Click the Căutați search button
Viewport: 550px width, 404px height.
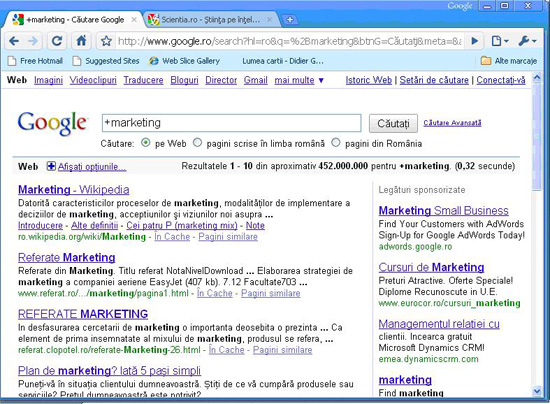click(393, 123)
